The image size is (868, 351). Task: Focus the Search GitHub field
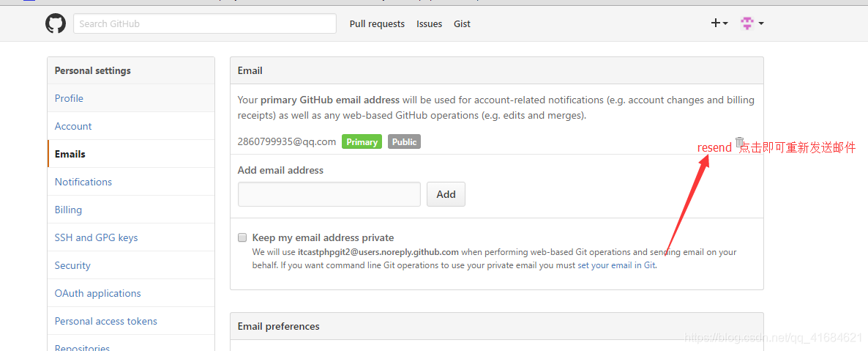[x=205, y=23]
